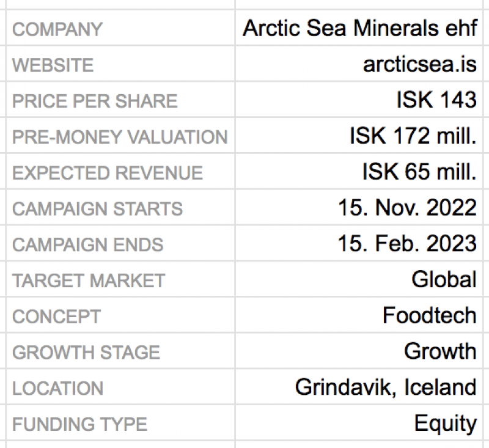Screen dimensions: 489x448
Task: Click the ISK 65 mill. value
Action: pyautogui.click(x=419, y=172)
